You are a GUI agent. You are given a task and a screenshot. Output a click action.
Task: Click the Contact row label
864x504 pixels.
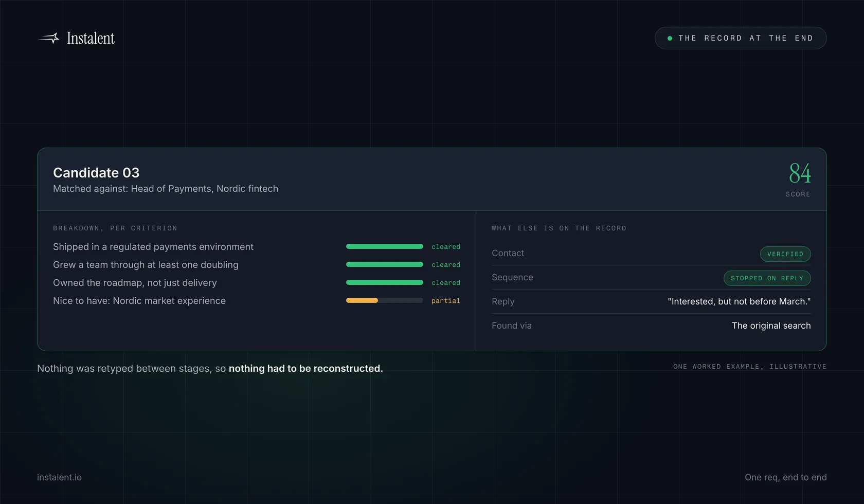[x=508, y=253]
